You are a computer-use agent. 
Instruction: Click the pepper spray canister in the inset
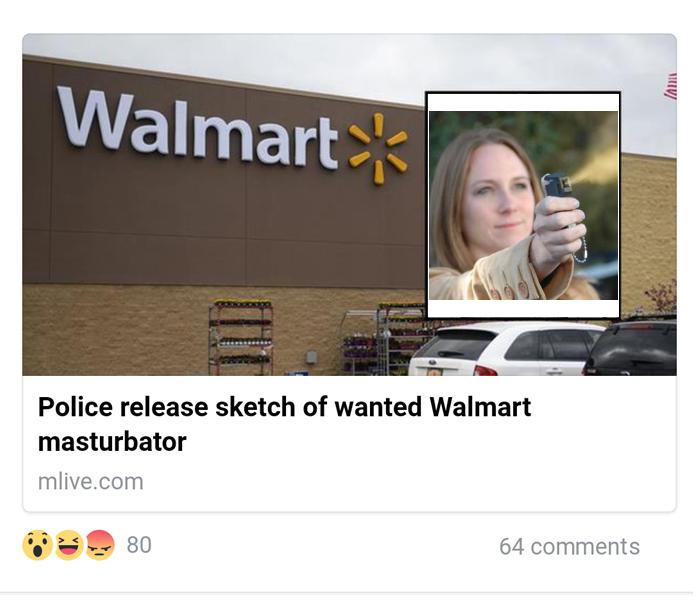tap(556, 186)
